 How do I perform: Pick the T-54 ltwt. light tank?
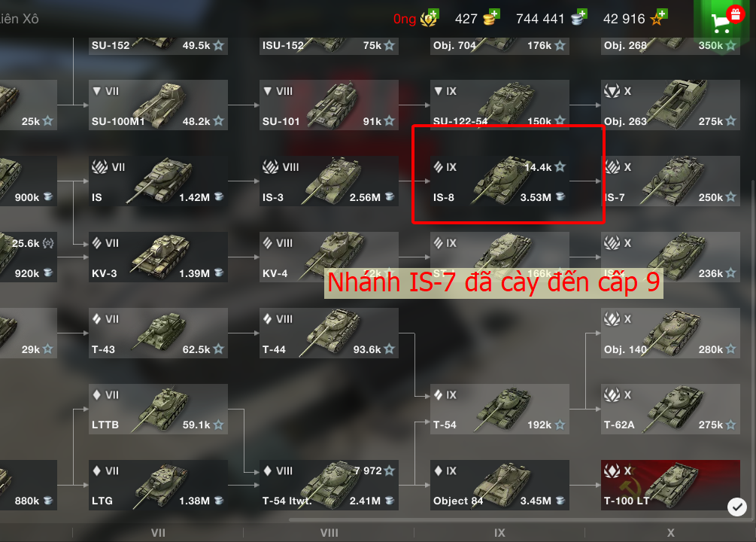(329, 485)
